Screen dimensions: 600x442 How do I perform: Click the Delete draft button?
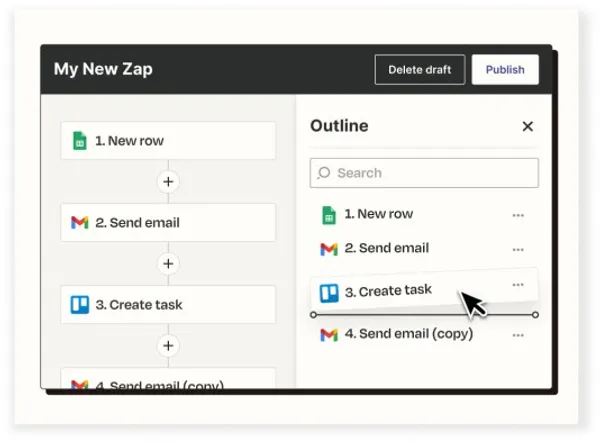point(420,70)
